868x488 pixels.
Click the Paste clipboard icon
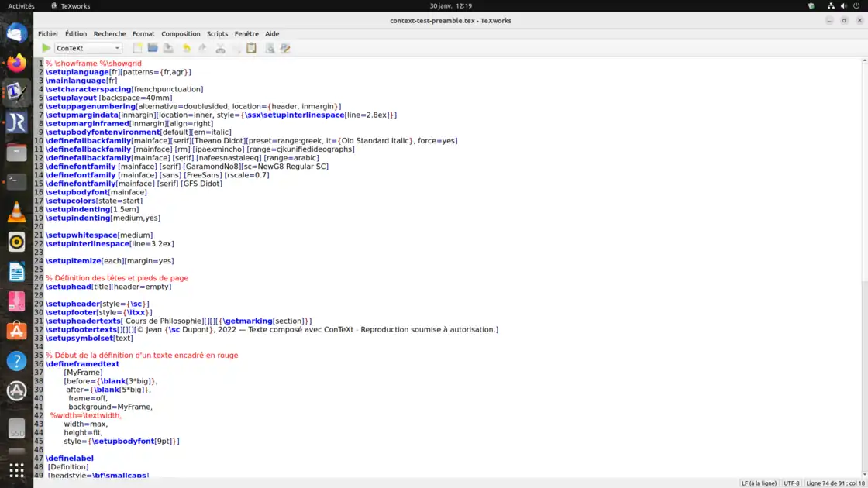tap(251, 48)
